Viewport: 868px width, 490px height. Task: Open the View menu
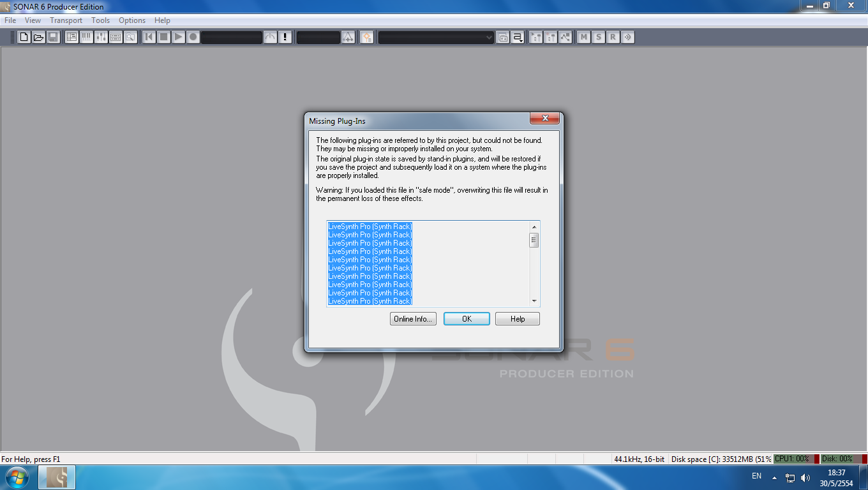(x=33, y=20)
